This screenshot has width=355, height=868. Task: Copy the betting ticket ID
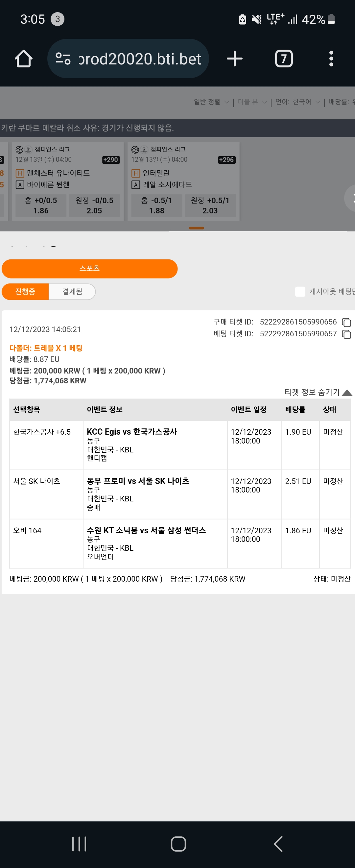pyautogui.click(x=346, y=334)
